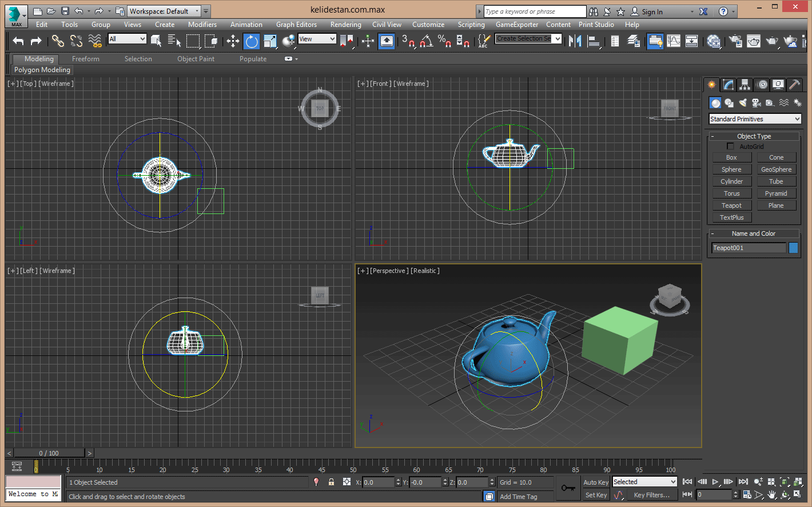Image resolution: width=812 pixels, height=507 pixels.
Task: Click the Render Production teapot icon
Action: click(772, 41)
